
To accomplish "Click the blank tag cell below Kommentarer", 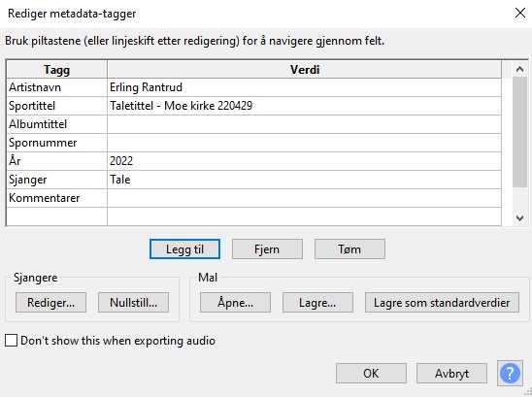I will pyautogui.click(x=56, y=216).
